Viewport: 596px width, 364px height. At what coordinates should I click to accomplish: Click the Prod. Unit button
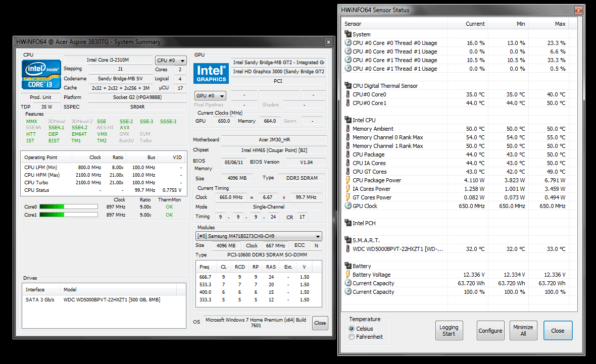[x=41, y=97]
